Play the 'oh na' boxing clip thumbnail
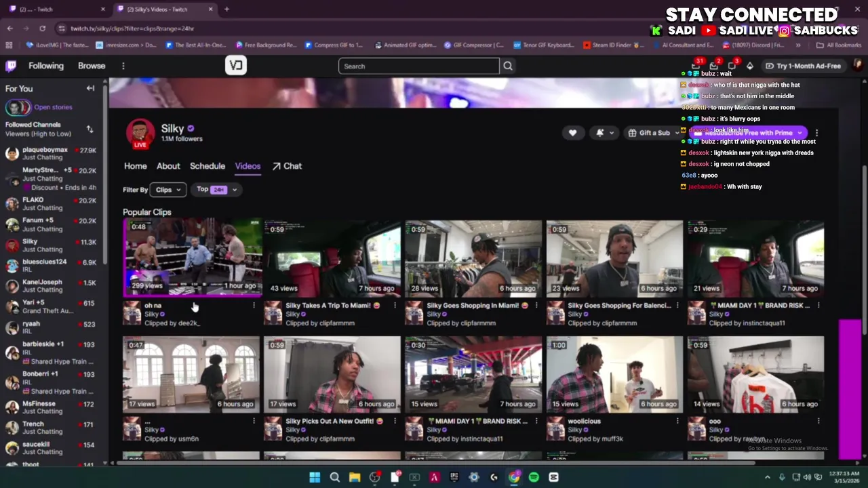The height and width of the screenshot is (488, 868). [x=193, y=258]
